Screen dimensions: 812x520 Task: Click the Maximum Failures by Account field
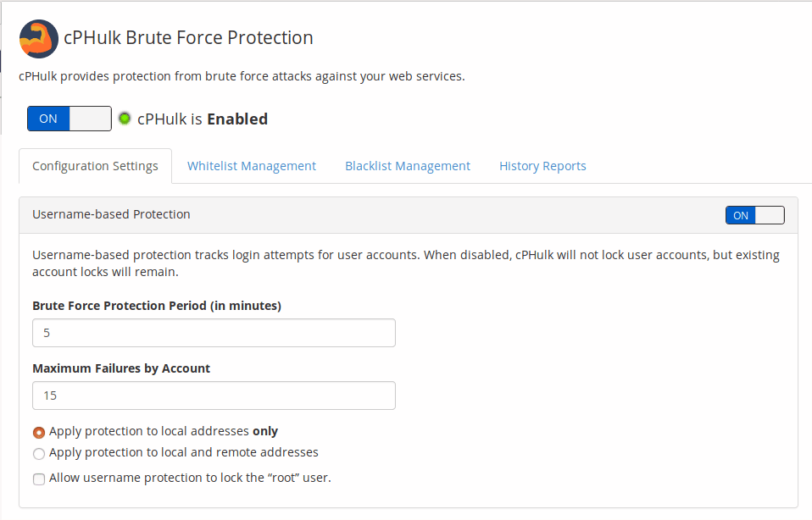214,396
